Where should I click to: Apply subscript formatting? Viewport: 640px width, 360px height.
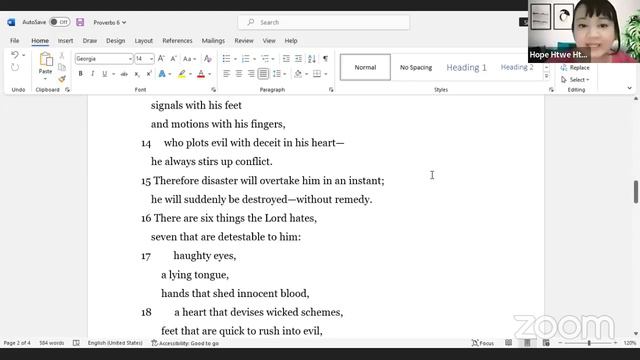[137, 74]
